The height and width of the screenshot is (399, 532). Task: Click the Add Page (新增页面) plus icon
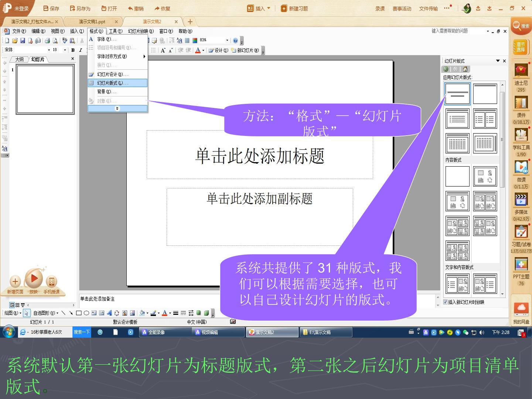[15, 282]
